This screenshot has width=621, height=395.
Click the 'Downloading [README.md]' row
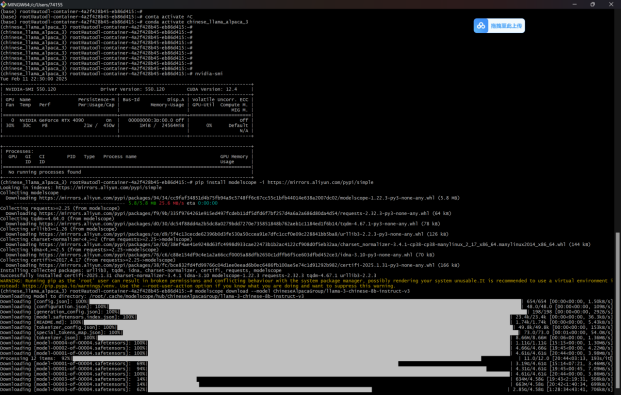[x=306, y=322]
